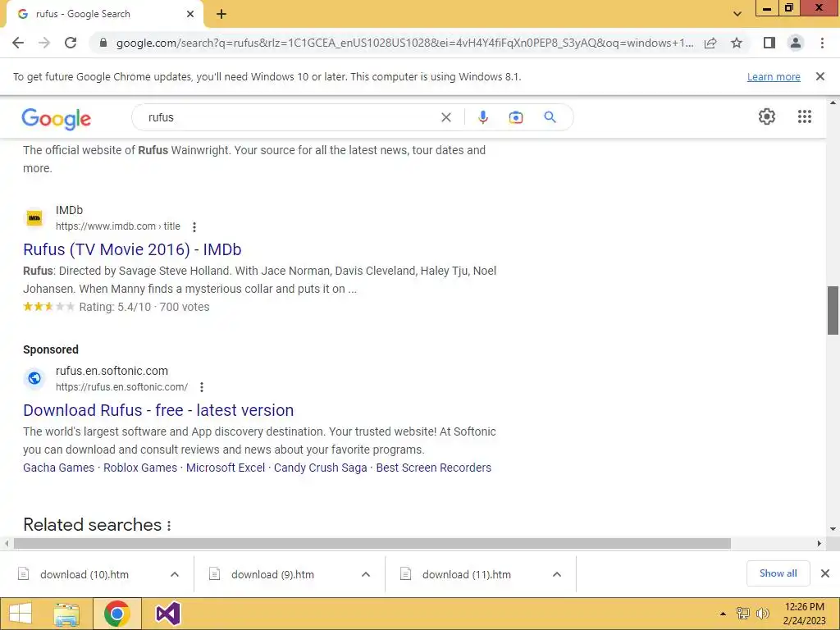
Task: Open 'Rufus (TV Movie 2016) - IMDb' result
Action: pos(132,249)
